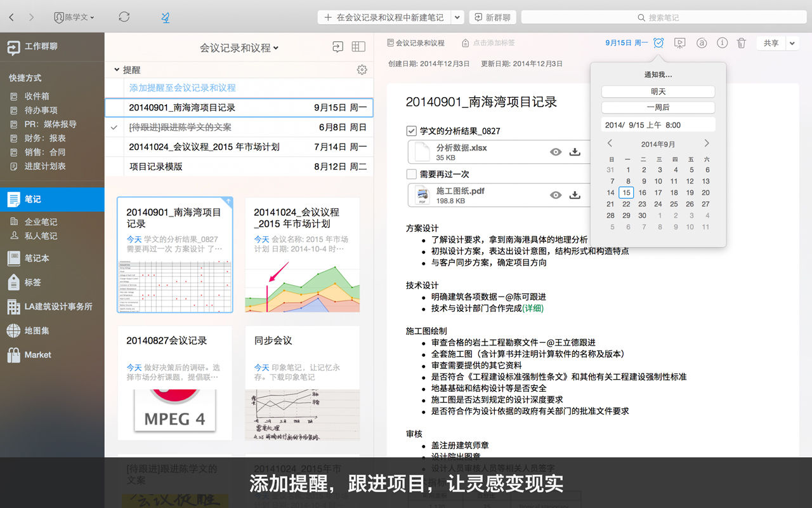Image resolution: width=812 pixels, height=508 pixels.
Task: Create new note in 会议记录和议程
Action: point(384,17)
